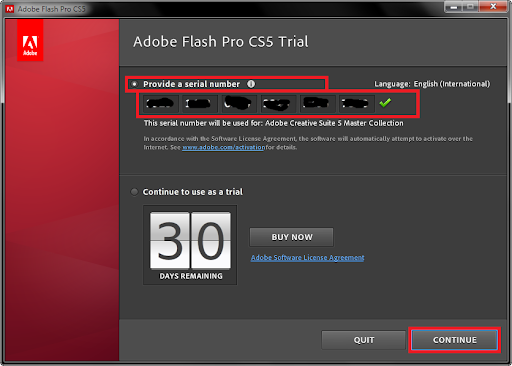Select Continue to use as a trial

click(x=134, y=192)
